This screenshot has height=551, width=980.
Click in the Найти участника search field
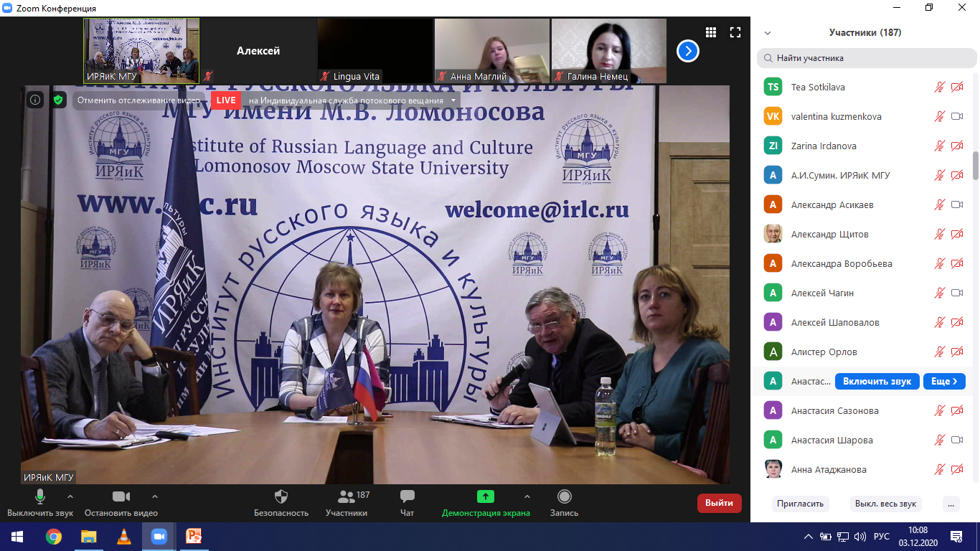pyautogui.click(x=866, y=58)
